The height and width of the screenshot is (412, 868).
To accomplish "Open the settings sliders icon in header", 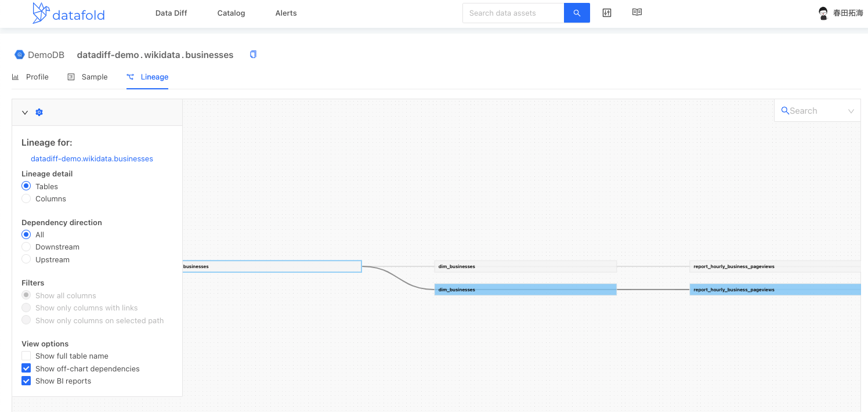I will coord(607,13).
